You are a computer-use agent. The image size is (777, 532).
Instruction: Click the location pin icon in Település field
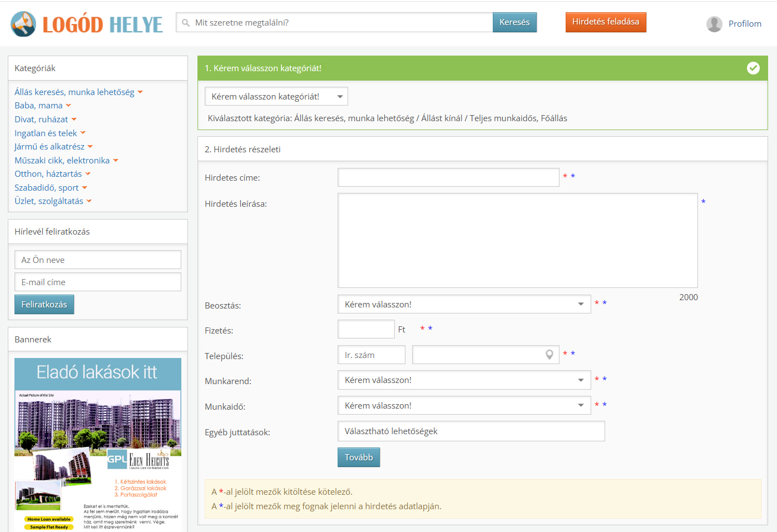[x=549, y=355]
